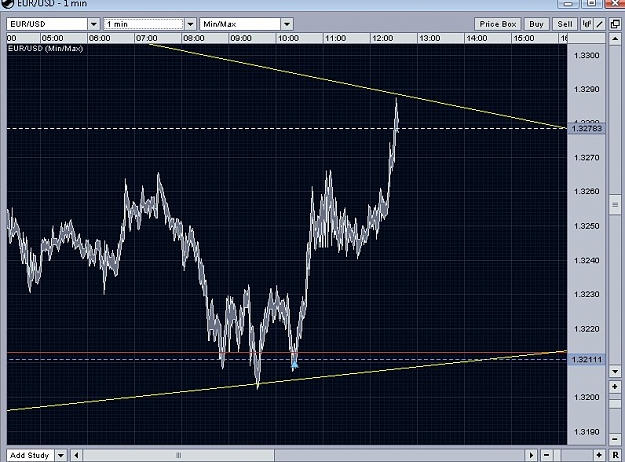Click the Sell button
Viewport: 625px width, 462px height.
coord(565,24)
